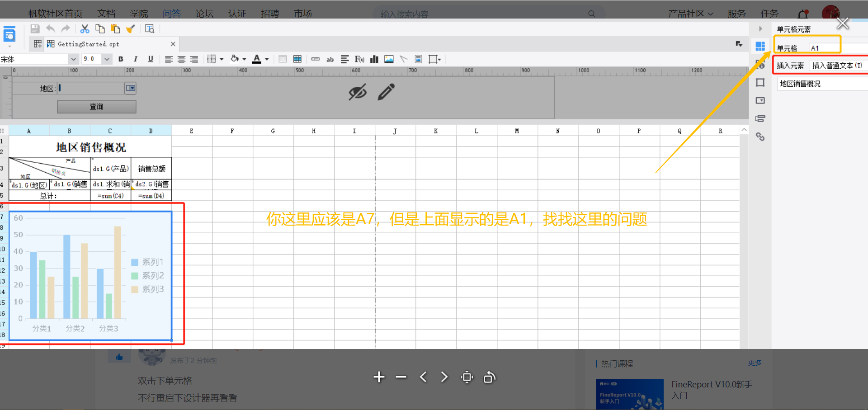
Task: Open the 文档 nav item
Action: [106, 14]
